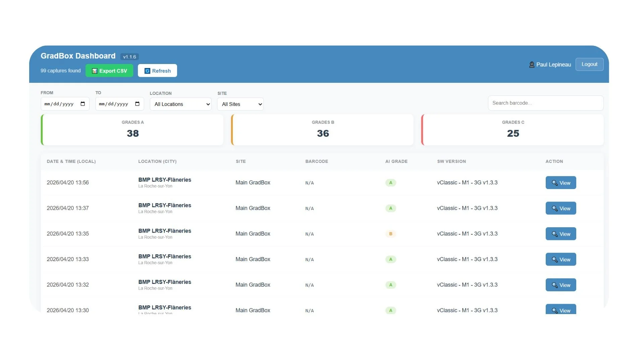Click the A grade badge in the 13:56 row

[390, 183]
